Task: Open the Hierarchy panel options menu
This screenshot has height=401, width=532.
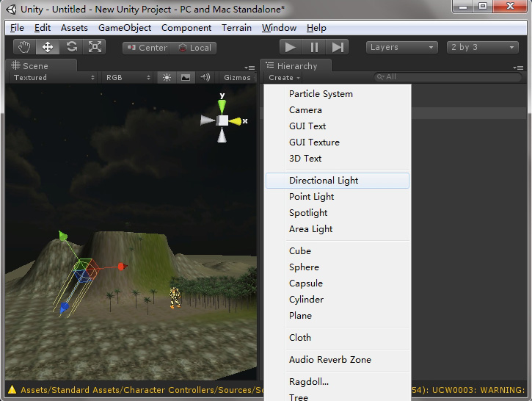Action: pos(518,68)
